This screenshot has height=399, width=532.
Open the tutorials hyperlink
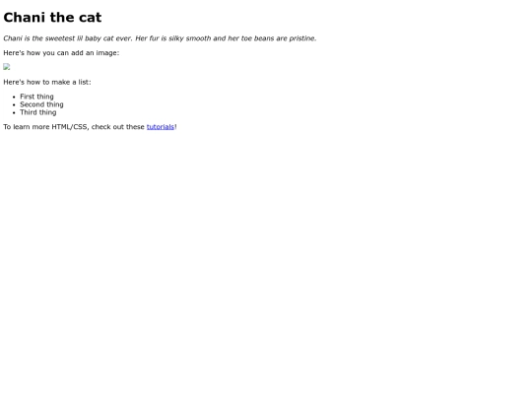point(161,127)
